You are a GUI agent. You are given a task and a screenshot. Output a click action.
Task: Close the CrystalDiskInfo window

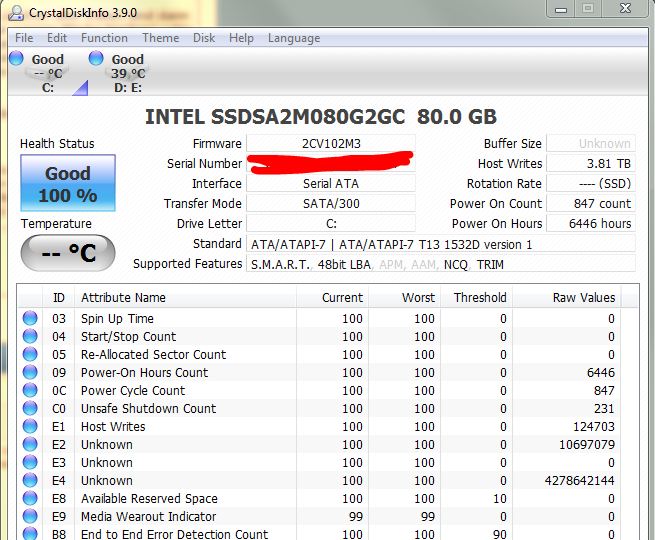(x=625, y=9)
